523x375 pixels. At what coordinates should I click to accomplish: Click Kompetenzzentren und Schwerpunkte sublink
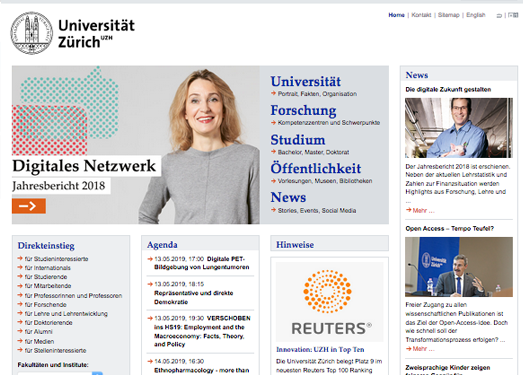[x=329, y=123]
